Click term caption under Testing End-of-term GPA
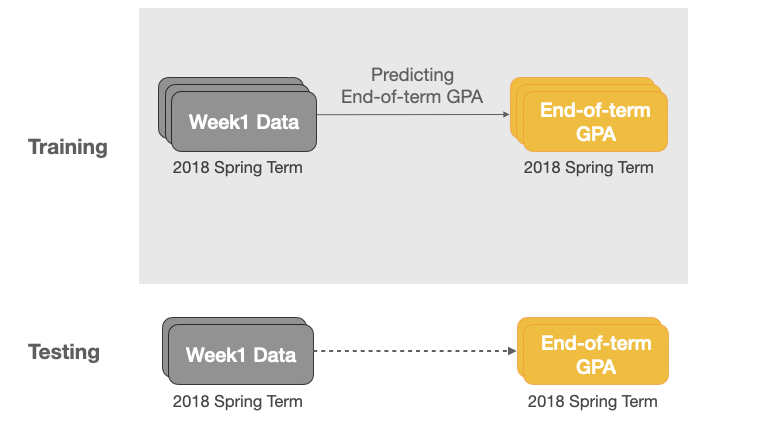The image size is (778, 426). (593, 402)
